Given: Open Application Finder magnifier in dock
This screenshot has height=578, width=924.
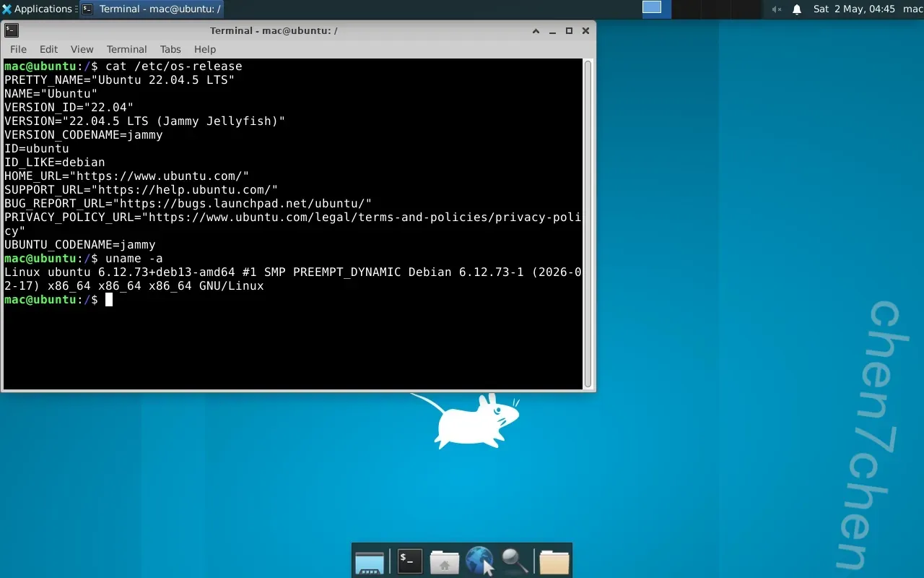Looking at the screenshot, I should (x=515, y=560).
